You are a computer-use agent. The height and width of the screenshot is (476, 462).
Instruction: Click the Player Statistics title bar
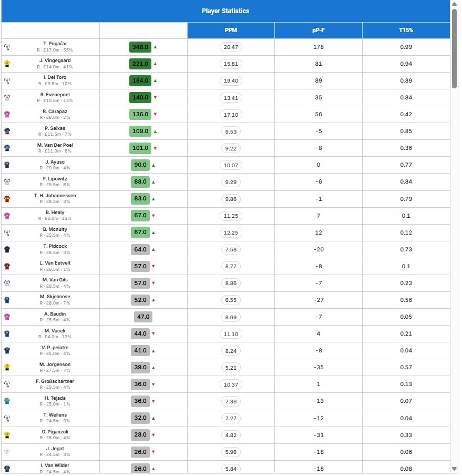point(225,11)
